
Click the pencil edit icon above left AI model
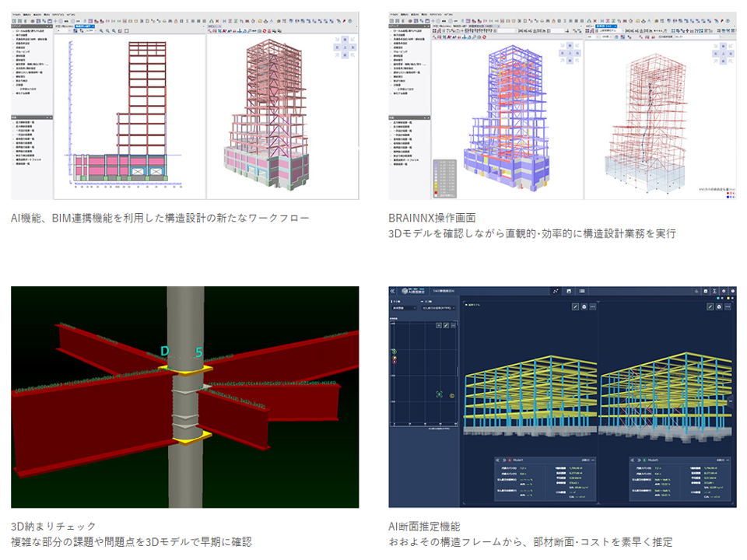(574, 307)
